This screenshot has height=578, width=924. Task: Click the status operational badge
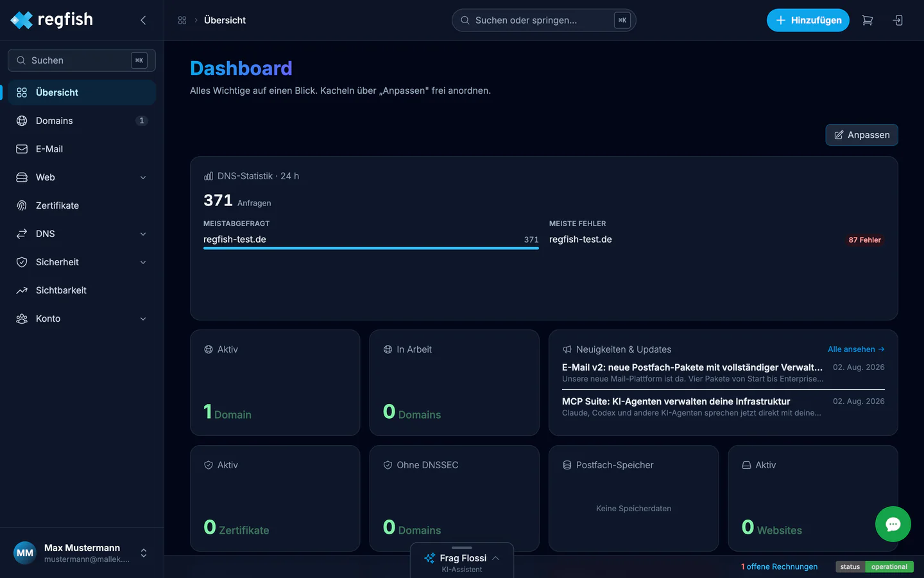[x=875, y=566]
